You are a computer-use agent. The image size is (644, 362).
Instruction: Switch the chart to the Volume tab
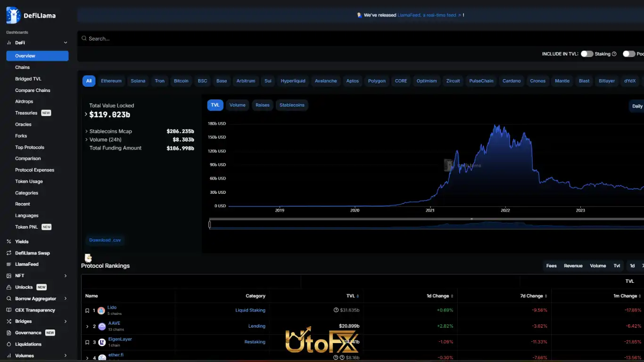tap(238, 105)
